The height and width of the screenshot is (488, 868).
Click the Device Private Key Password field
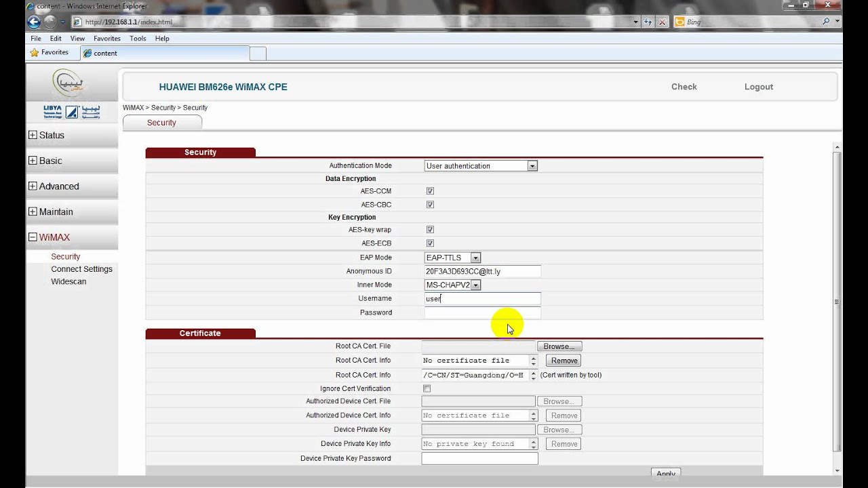(x=479, y=458)
